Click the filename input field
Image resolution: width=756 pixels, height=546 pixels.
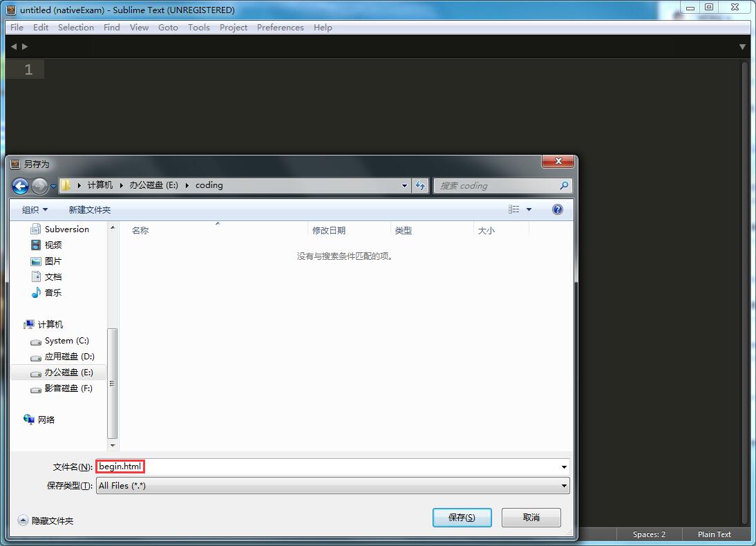tap(332, 467)
